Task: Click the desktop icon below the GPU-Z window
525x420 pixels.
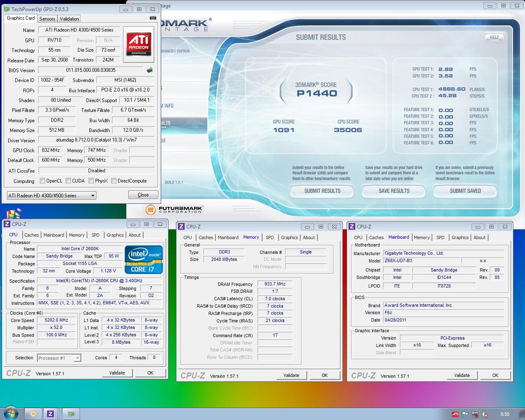Action: (x=14, y=214)
